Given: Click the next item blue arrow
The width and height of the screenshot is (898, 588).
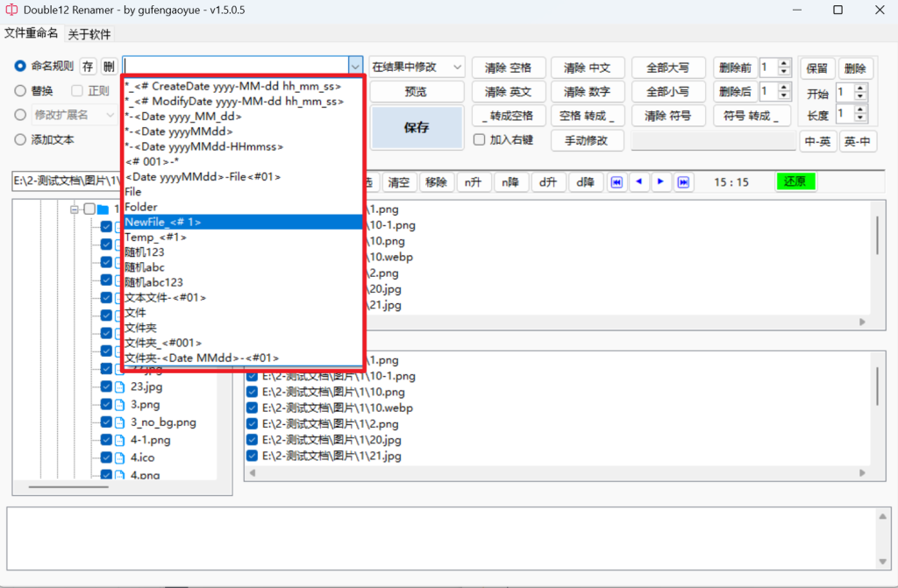Looking at the screenshot, I should [660, 182].
